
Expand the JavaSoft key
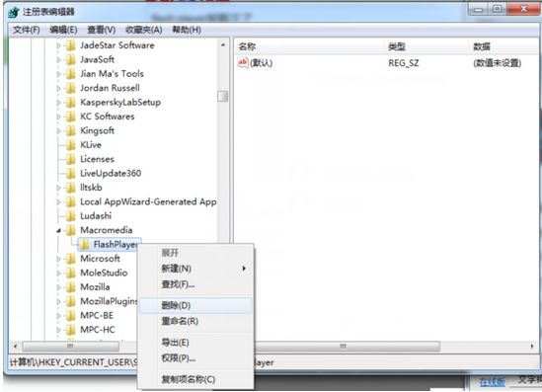click(x=58, y=60)
